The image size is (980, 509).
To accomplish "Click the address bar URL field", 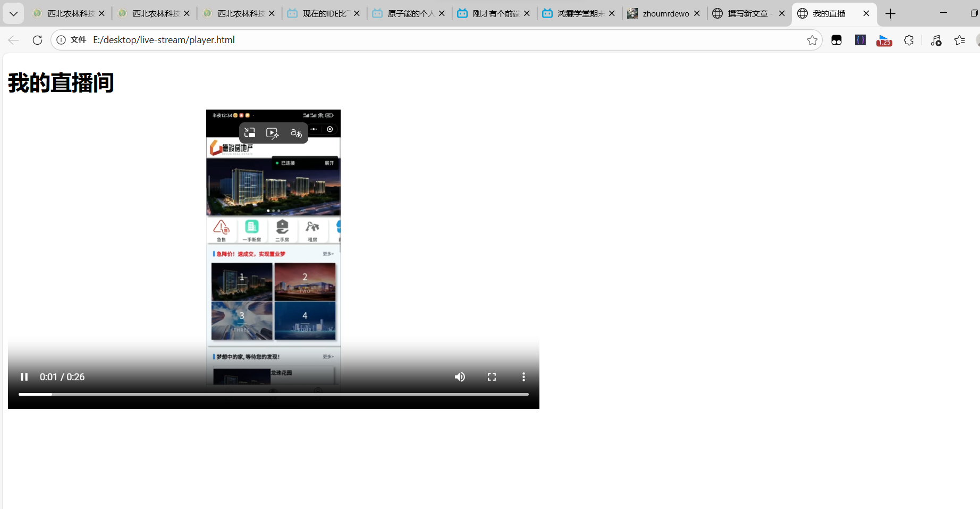I will coord(425,40).
